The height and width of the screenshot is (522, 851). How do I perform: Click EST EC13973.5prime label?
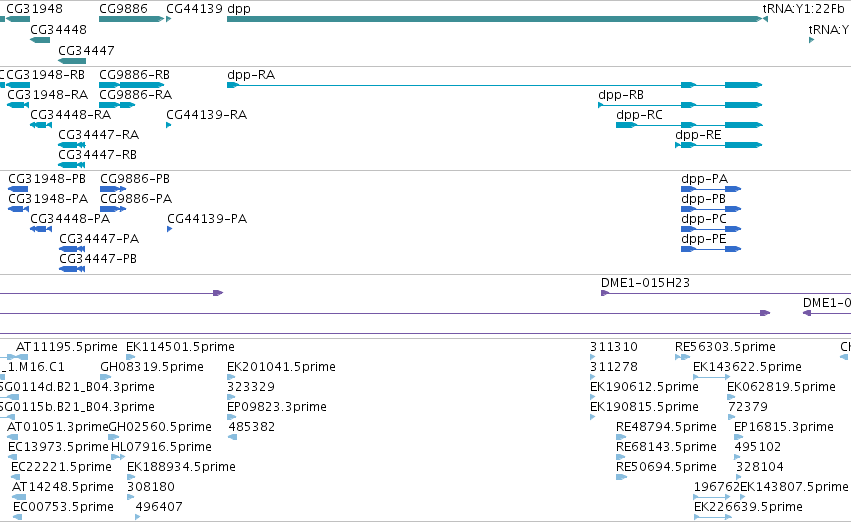tap(59, 447)
